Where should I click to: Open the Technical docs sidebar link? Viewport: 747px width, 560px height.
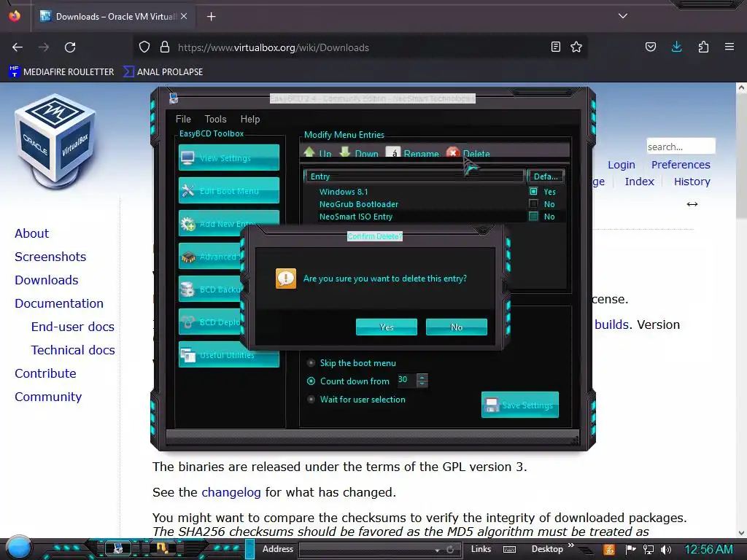tap(73, 350)
